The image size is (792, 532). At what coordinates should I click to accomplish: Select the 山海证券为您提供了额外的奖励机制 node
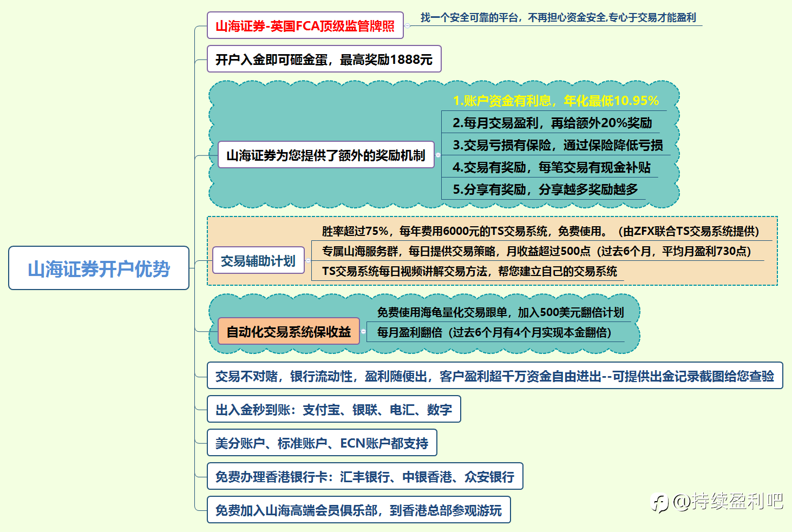[326, 155]
